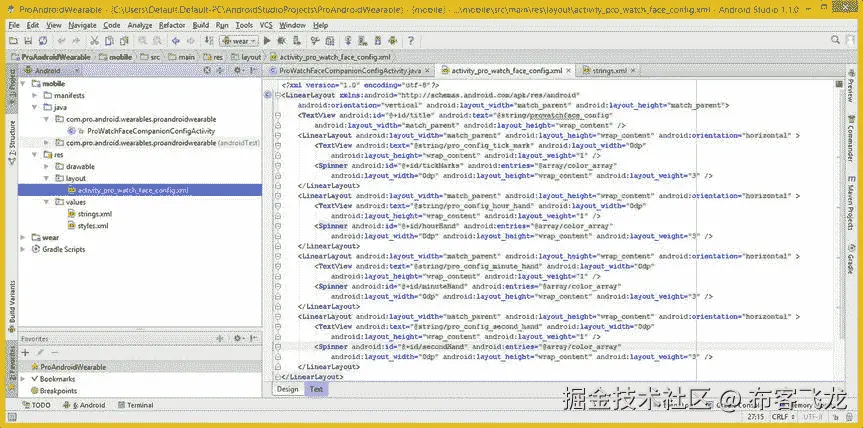Open the Maven Projects side panel

tap(851, 205)
